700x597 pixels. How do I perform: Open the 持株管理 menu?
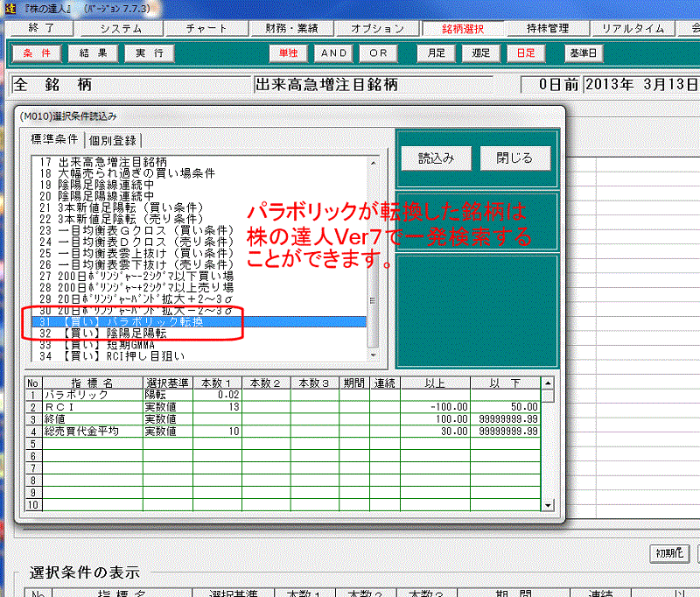coord(548,29)
